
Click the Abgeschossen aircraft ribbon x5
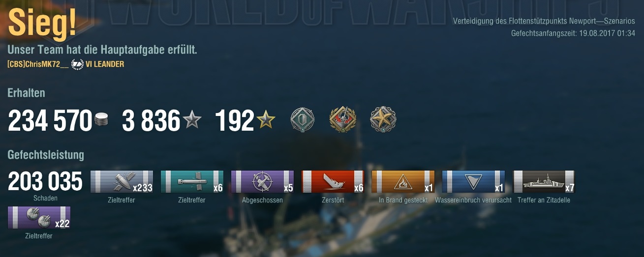pos(262,182)
